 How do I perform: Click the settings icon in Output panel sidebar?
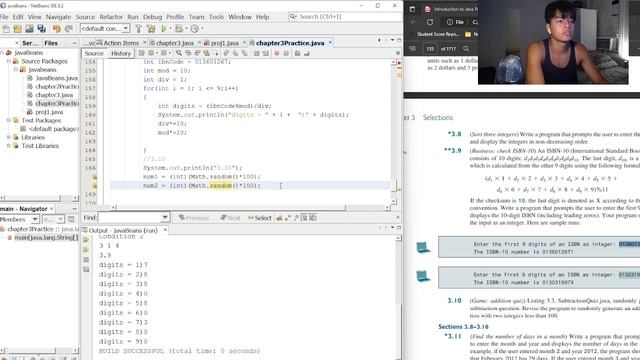tap(86, 269)
